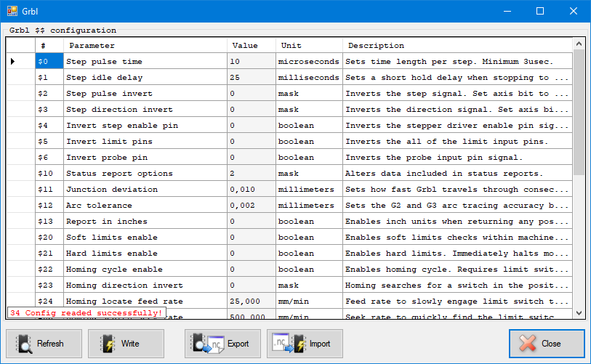Select the "Step pulse time" parameter cell
This screenshot has width=591, height=364.
pyautogui.click(x=145, y=61)
